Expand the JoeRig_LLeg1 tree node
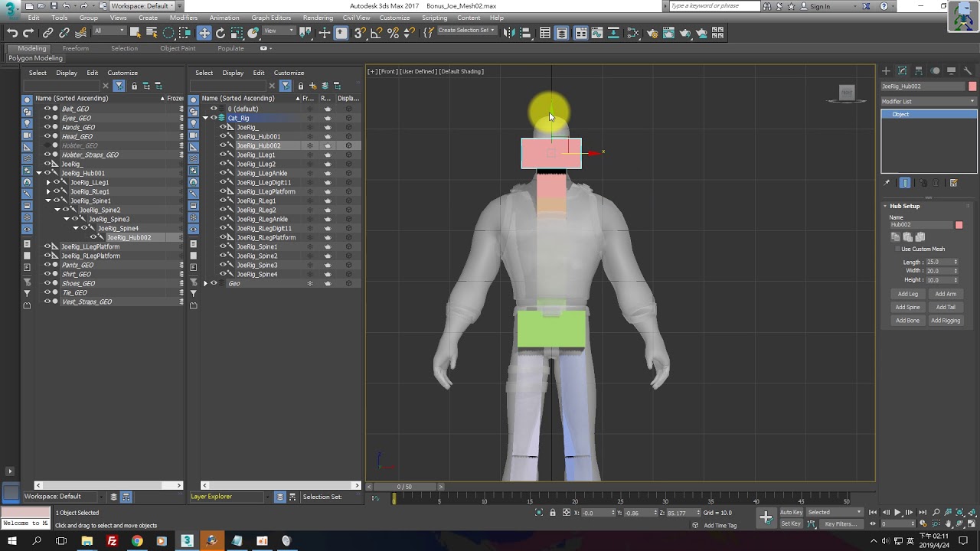 coord(48,182)
